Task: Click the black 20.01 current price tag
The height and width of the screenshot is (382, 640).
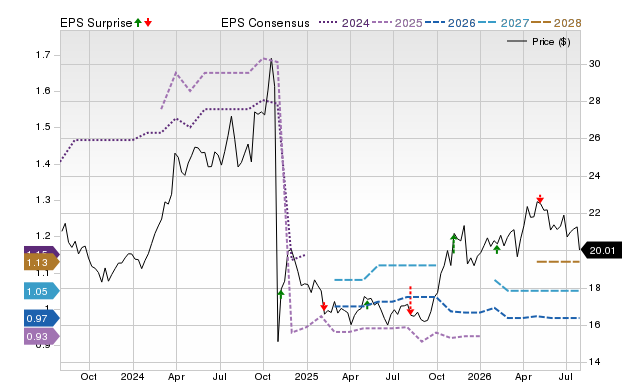Action: click(601, 250)
